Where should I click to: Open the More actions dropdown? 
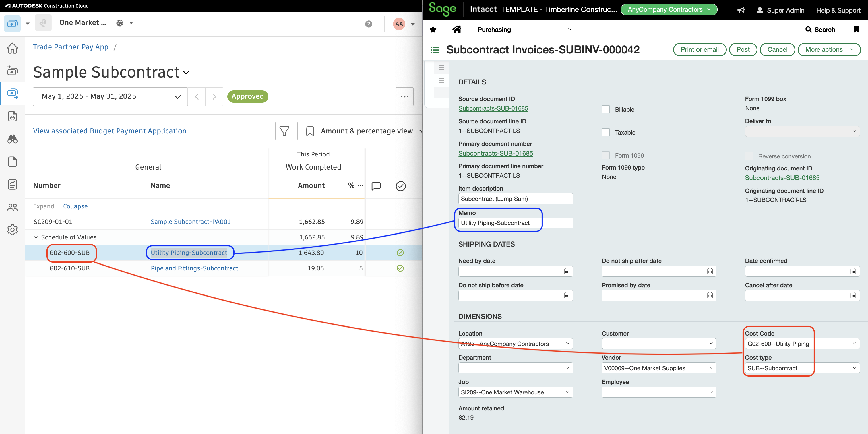click(x=829, y=50)
